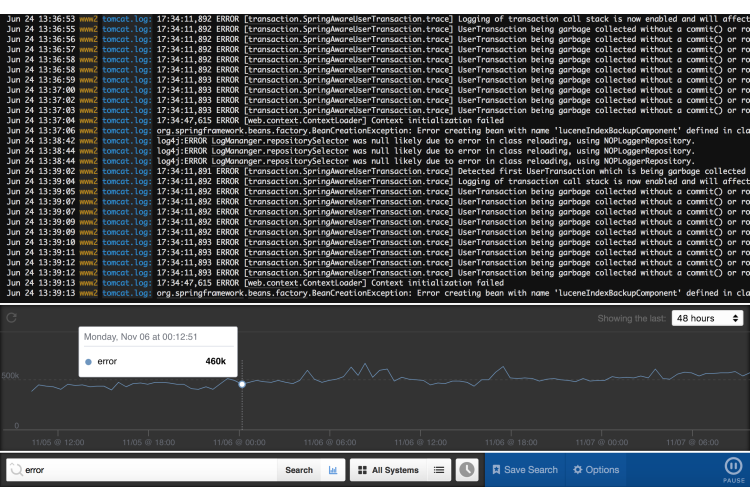Click the graph toggle icon beside Search

click(x=333, y=470)
